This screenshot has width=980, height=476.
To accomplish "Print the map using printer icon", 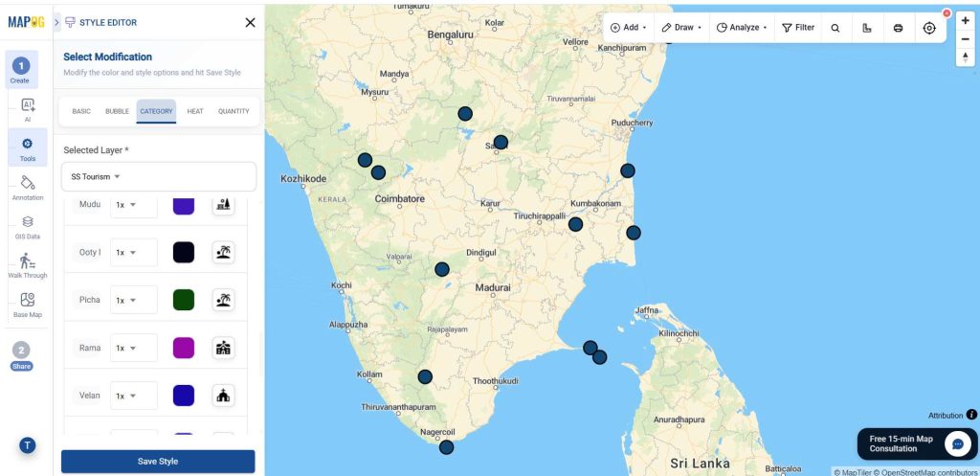I will pyautogui.click(x=898, y=28).
